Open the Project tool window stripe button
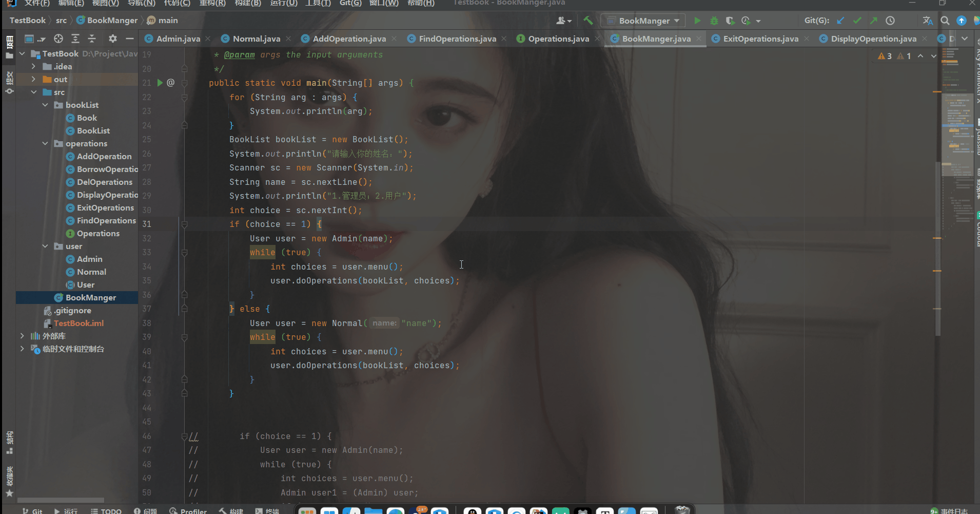Image resolution: width=980 pixels, height=514 pixels. [9, 48]
